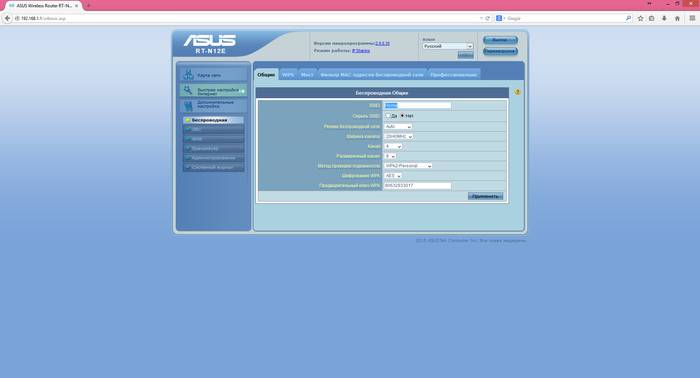
Task: Open Quick Internet Setup in the sidebar
Action: [x=213, y=91]
